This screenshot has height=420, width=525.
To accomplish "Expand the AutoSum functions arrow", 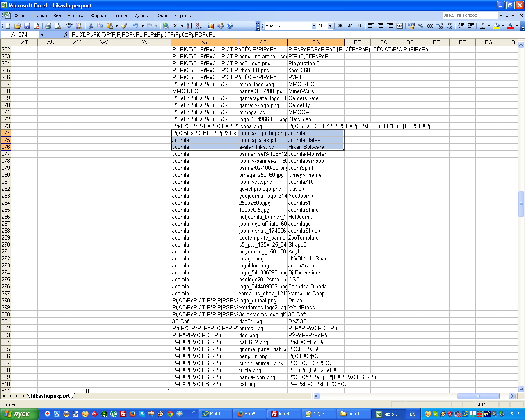I will 182,26.
